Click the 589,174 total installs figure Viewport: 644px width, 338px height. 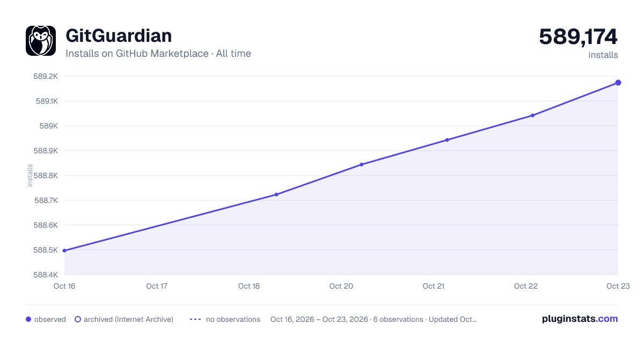579,37
